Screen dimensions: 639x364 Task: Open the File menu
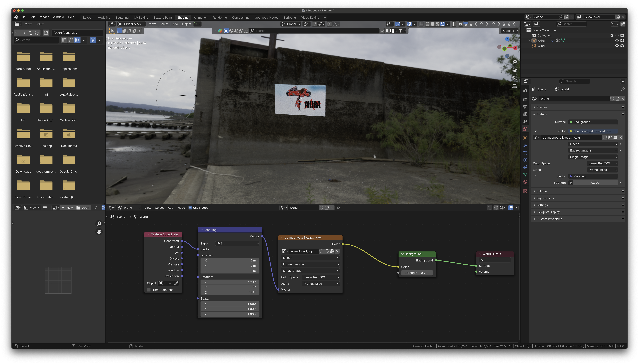point(23,17)
